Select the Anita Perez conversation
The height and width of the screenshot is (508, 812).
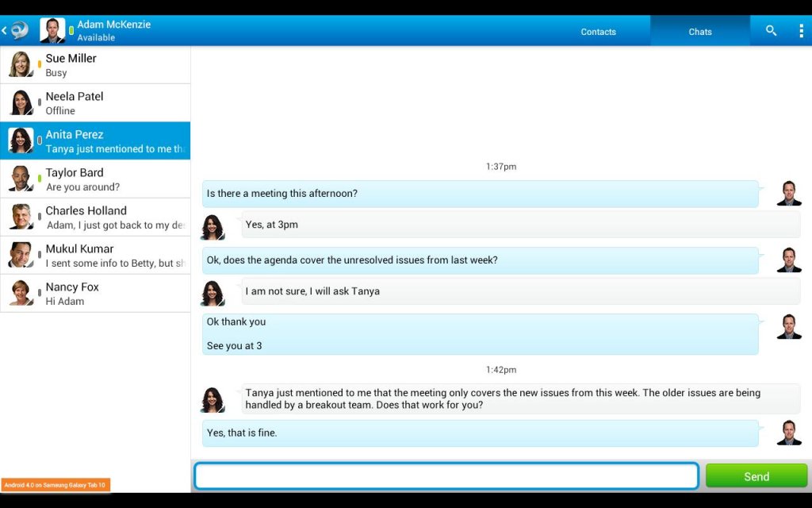click(x=95, y=141)
